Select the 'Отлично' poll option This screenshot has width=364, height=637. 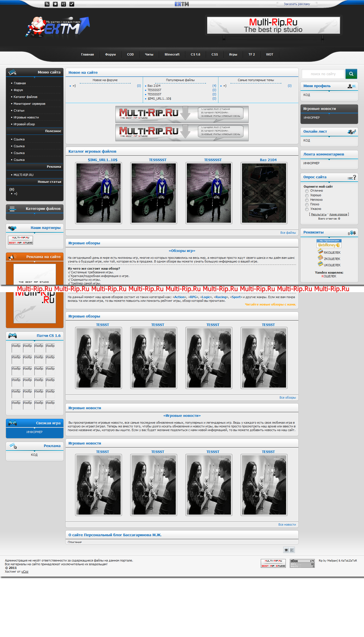(x=307, y=191)
